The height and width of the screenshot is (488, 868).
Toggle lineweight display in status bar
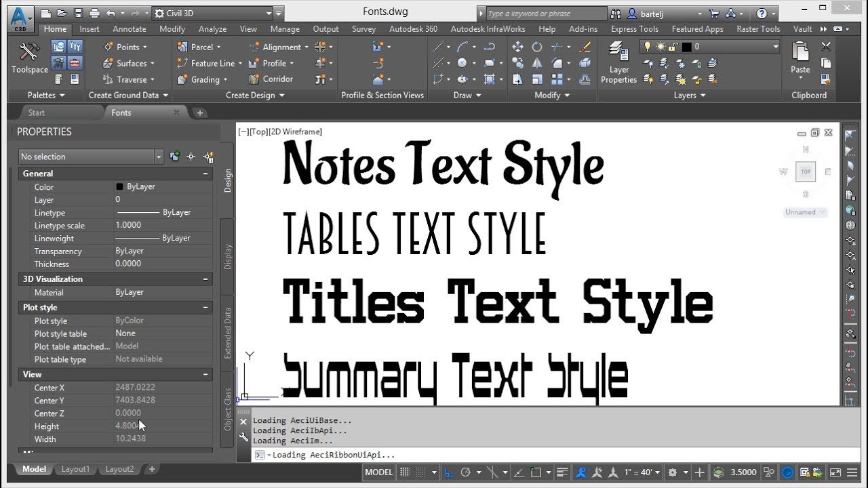pyautogui.click(x=562, y=472)
